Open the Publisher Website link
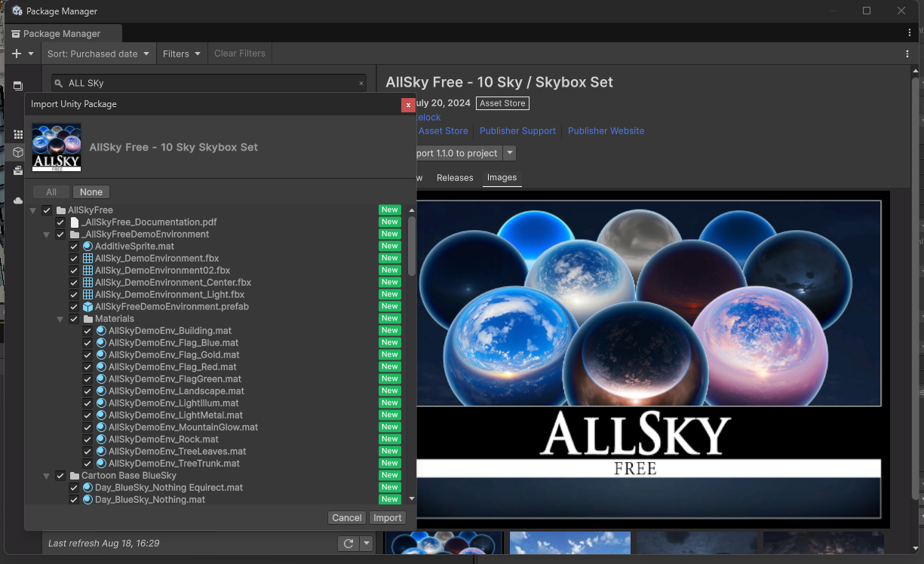Screen dimensions: 924x564 coord(606,131)
